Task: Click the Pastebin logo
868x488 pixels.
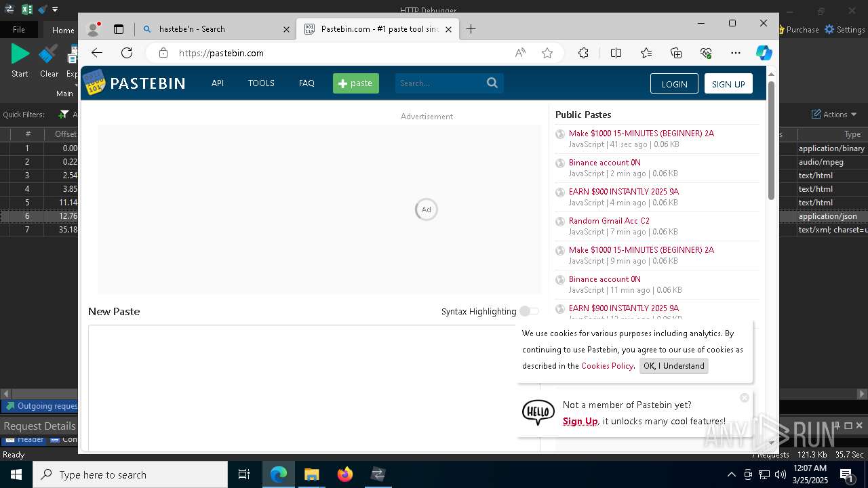Action: click(134, 83)
